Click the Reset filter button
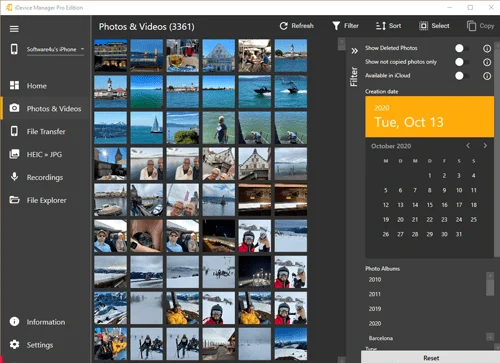The height and width of the screenshot is (363, 500). [431, 357]
